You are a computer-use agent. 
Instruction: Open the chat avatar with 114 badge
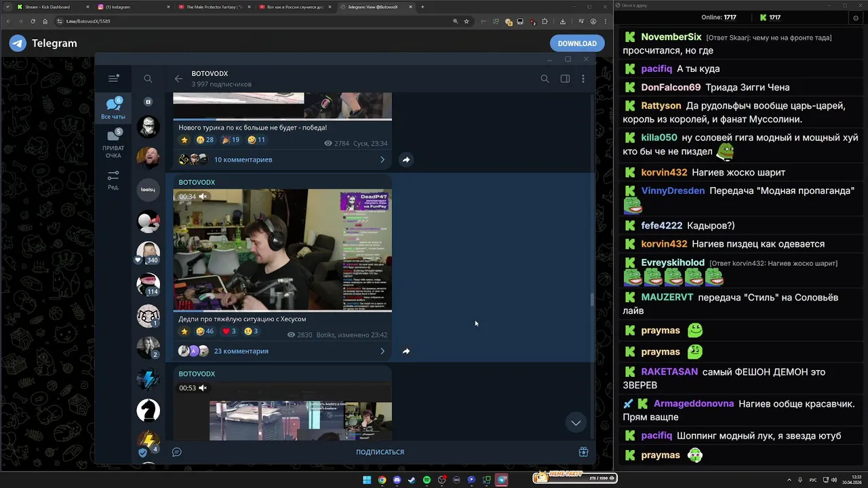point(148,285)
